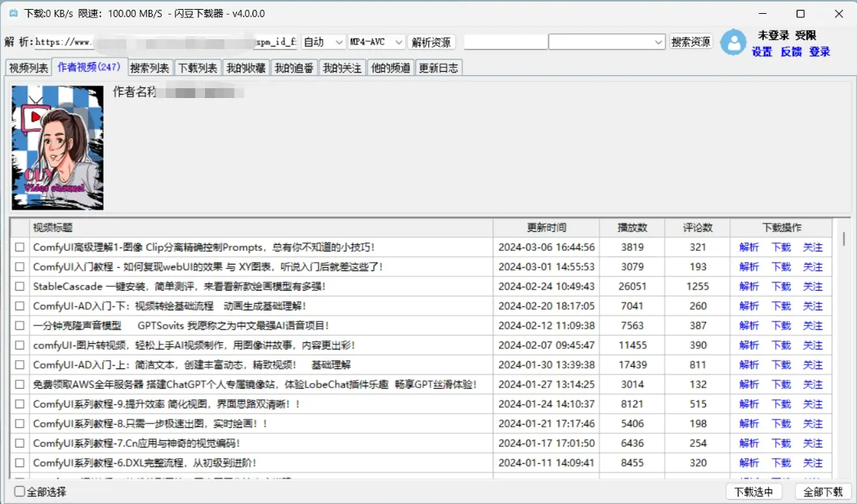
Task: Click the user avatar icon
Action: (x=733, y=42)
